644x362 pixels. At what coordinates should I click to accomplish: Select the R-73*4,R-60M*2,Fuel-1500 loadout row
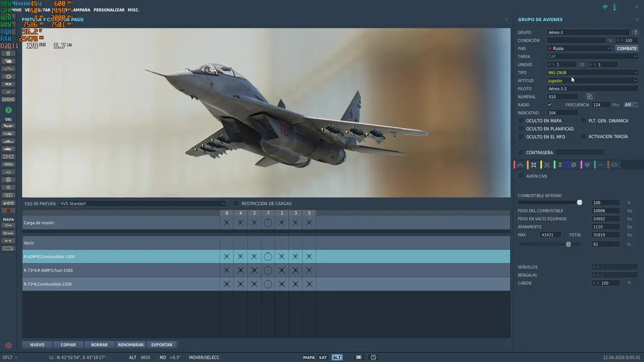[x=266, y=270]
